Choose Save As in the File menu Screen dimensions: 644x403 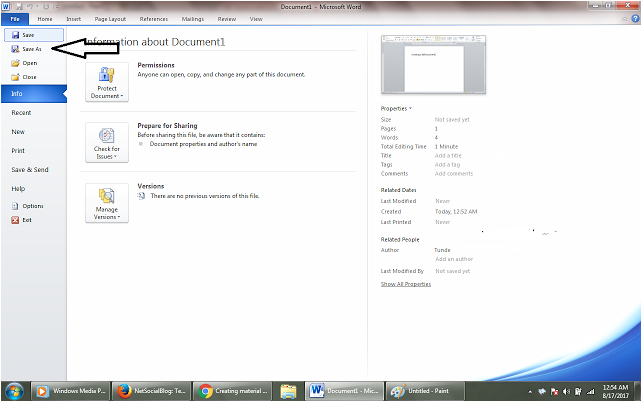coord(27,49)
